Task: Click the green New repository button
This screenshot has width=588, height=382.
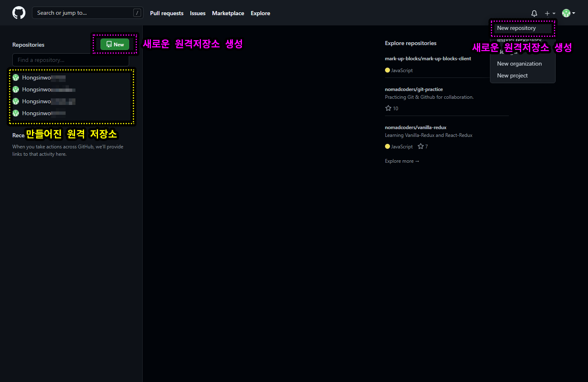Action: tap(115, 44)
